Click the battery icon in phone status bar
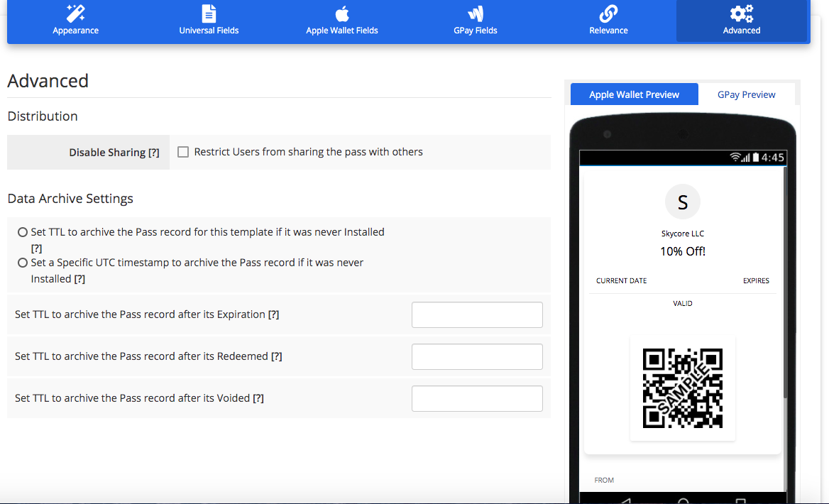 (755, 157)
